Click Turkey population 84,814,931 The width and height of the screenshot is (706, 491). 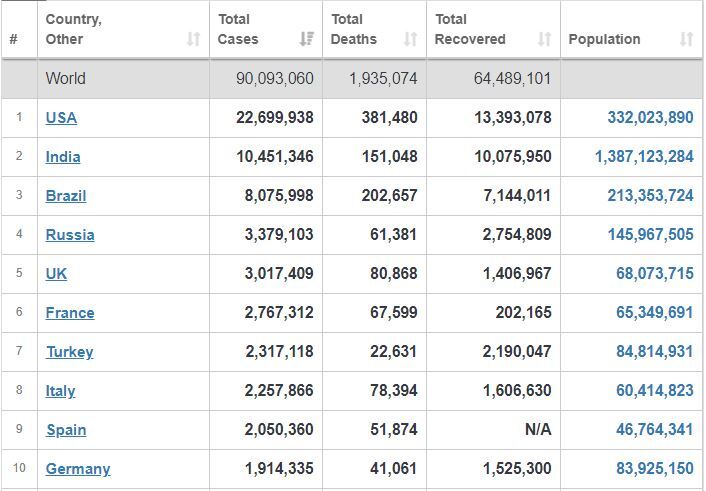click(x=655, y=352)
